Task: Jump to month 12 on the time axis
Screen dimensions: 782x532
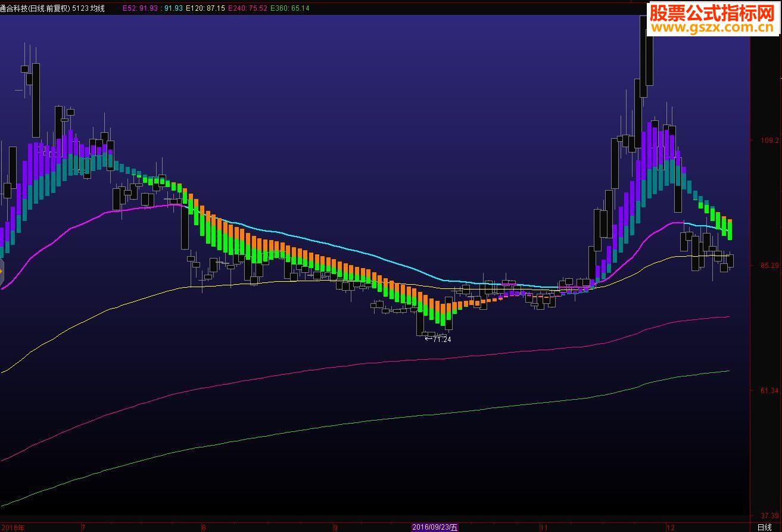Action: [x=670, y=527]
